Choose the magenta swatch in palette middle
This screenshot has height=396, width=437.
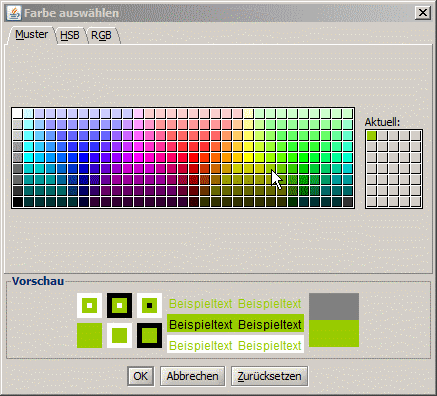pyautogui.click(x=139, y=158)
